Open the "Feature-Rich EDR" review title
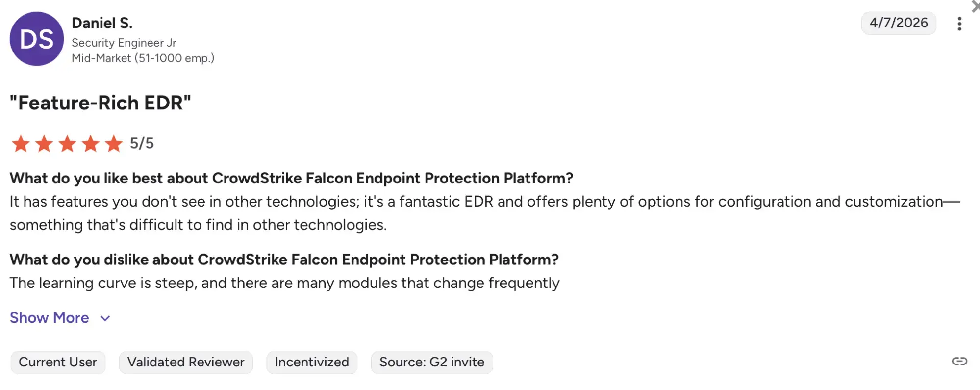 [101, 103]
